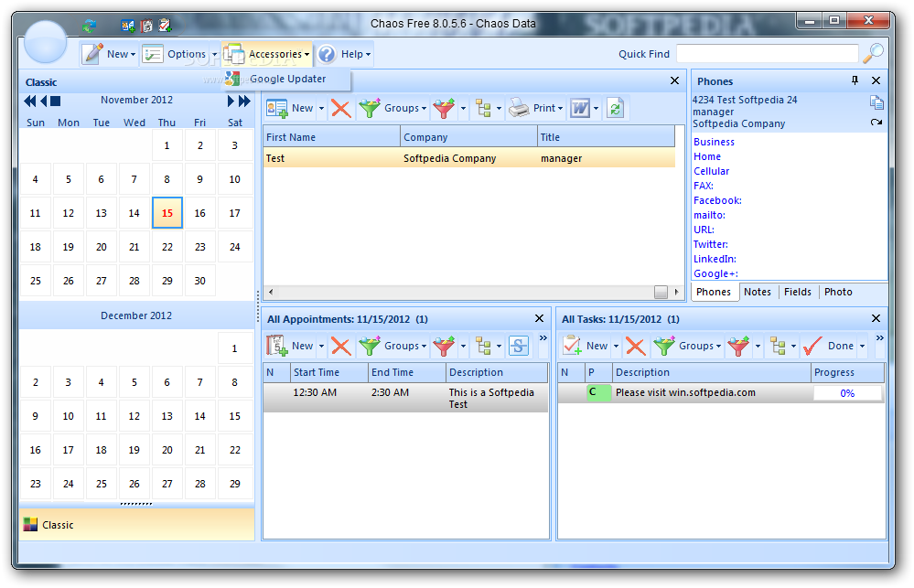Jump back one year with double-left arrows
This screenshot has width=914, height=588.
tap(29, 102)
